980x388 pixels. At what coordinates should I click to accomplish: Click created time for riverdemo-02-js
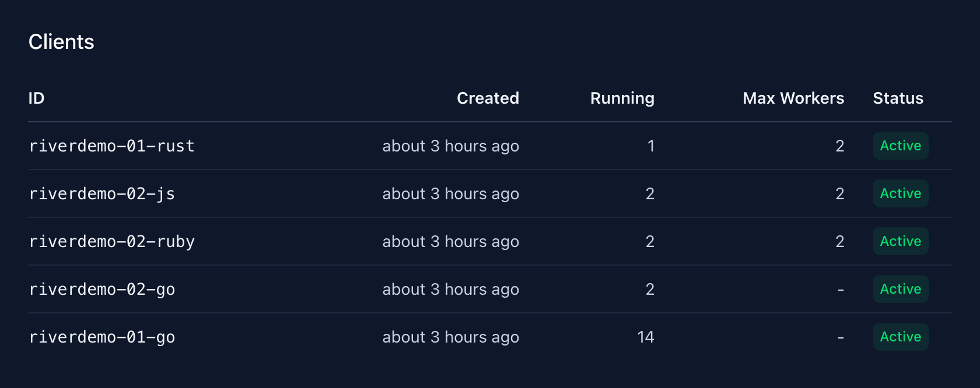click(450, 193)
